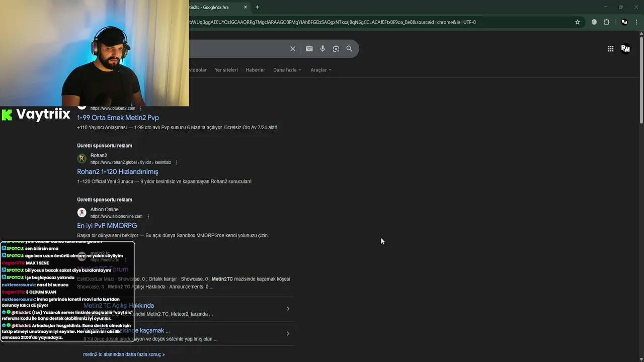Open the En iyi PvP MMORPG ad link
644x362 pixels.
click(x=107, y=226)
